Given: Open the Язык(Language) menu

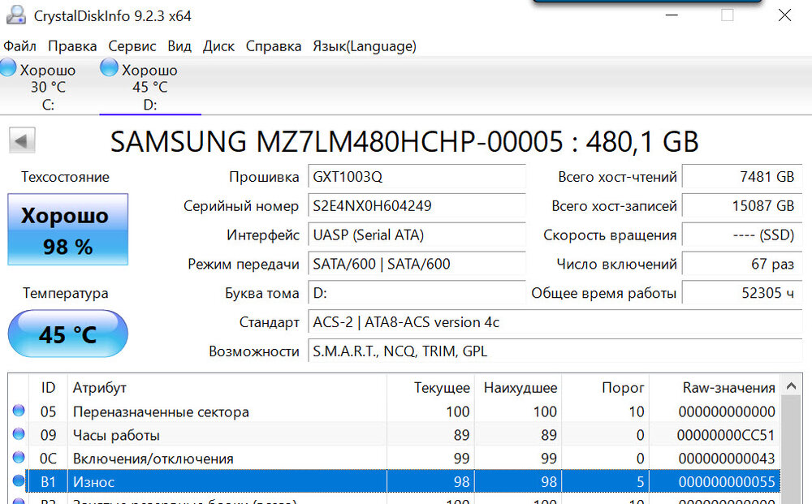Looking at the screenshot, I should 364,46.
